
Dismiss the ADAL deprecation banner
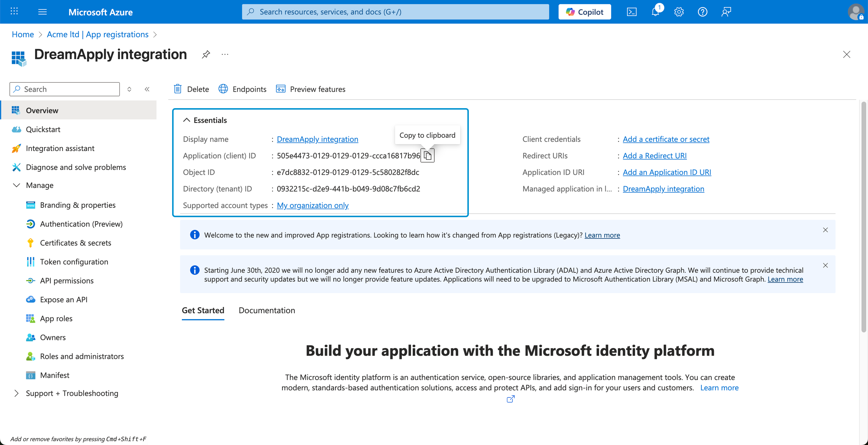[x=825, y=265]
